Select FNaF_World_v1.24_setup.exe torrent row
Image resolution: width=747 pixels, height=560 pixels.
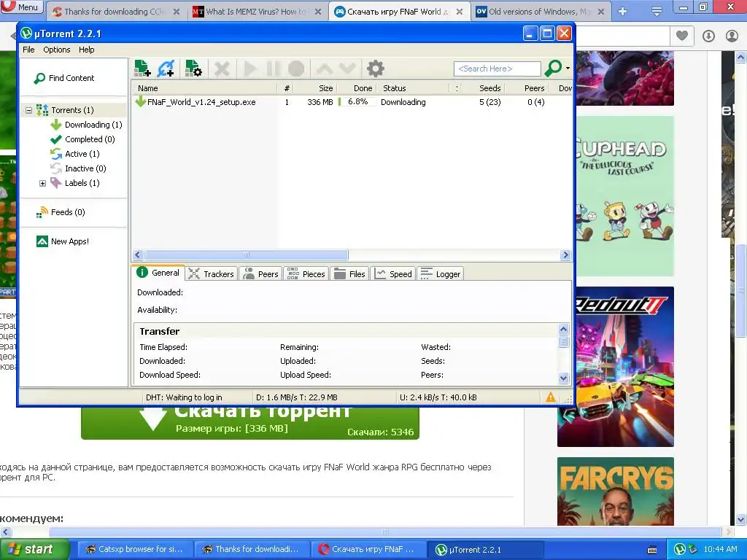point(352,102)
